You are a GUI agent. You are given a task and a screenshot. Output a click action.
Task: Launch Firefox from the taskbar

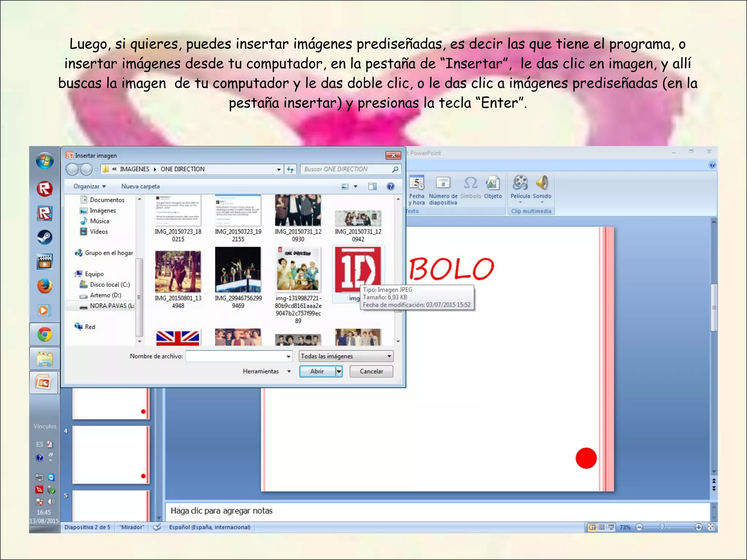pos(44,286)
